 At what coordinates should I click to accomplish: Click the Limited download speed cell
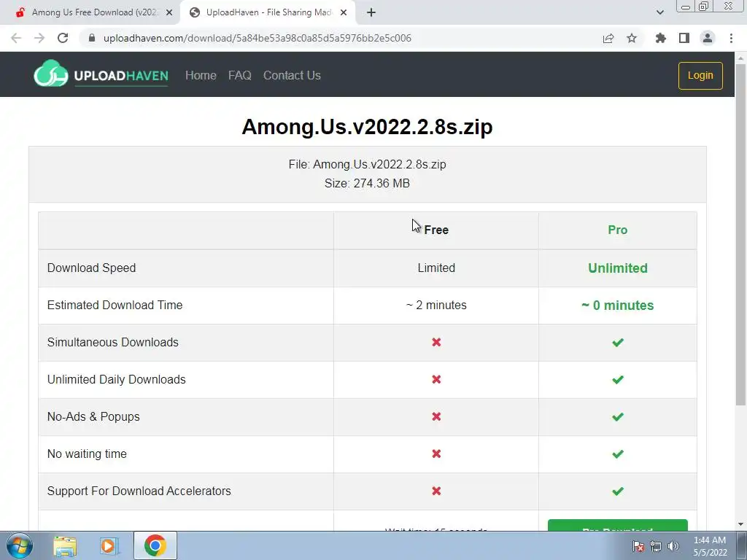click(436, 268)
